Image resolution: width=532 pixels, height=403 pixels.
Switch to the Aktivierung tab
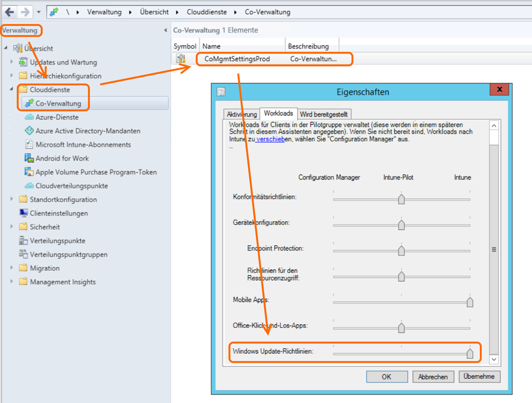point(242,114)
